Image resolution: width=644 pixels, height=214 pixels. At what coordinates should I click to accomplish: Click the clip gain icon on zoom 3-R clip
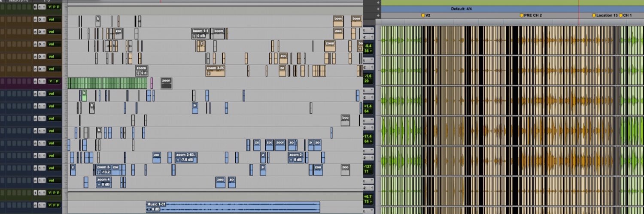[209, 73]
